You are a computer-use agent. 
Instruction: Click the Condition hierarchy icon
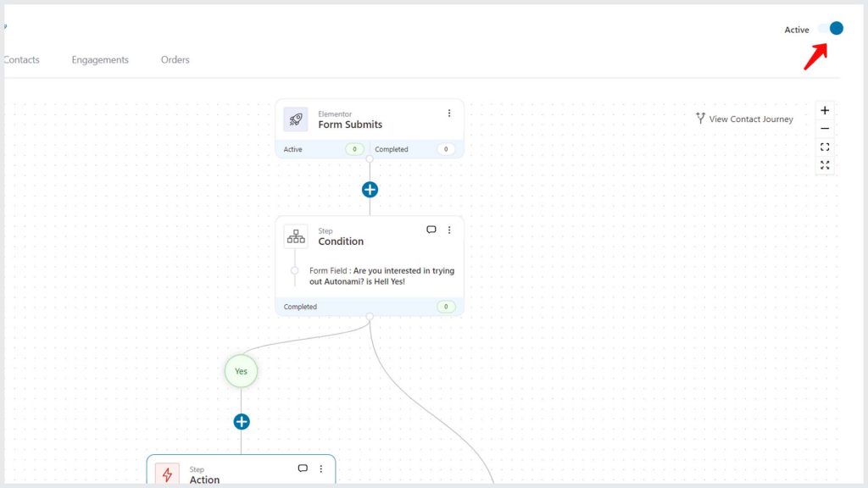click(296, 236)
